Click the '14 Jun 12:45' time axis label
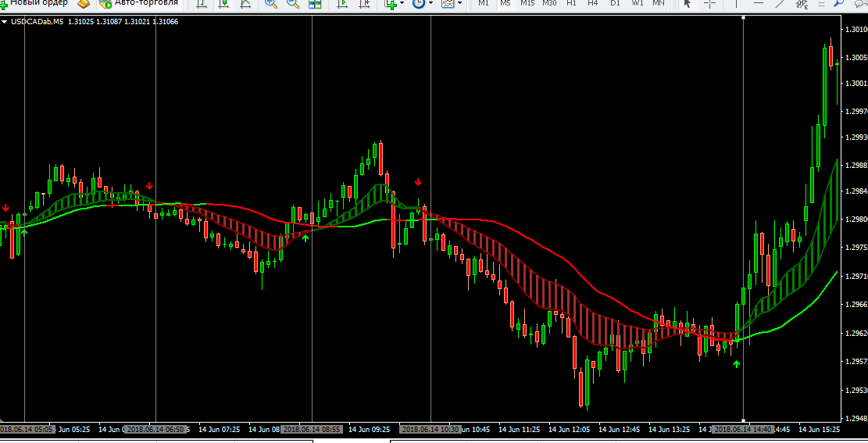Viewport: 868px width, 443px height. pyautogui.click(x=620, y=429)
